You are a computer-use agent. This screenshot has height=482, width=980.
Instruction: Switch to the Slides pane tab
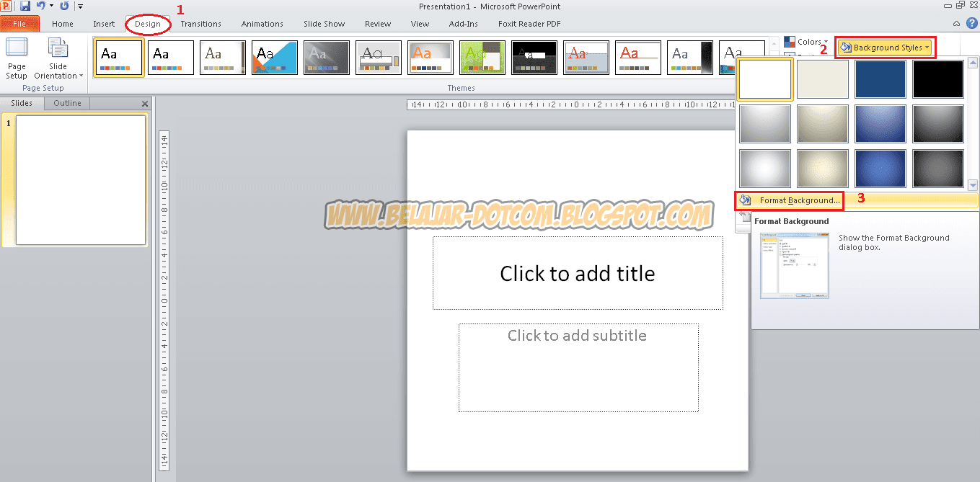(22, 103)
